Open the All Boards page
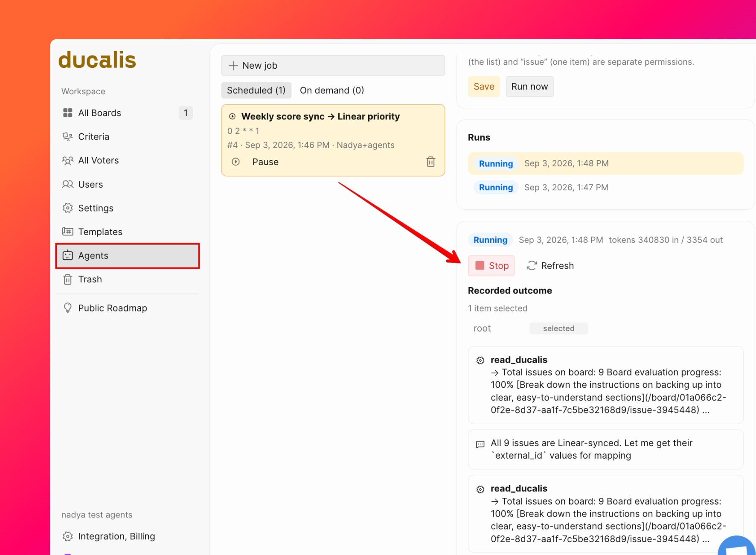 point(127,113)
